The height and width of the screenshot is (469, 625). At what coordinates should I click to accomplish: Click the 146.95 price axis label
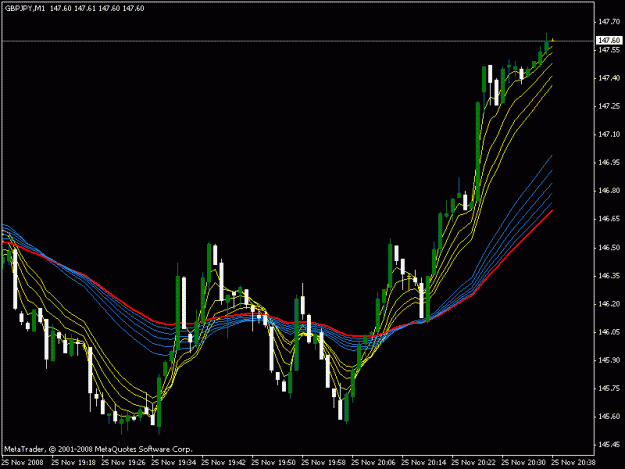click(x=609, y=163)
